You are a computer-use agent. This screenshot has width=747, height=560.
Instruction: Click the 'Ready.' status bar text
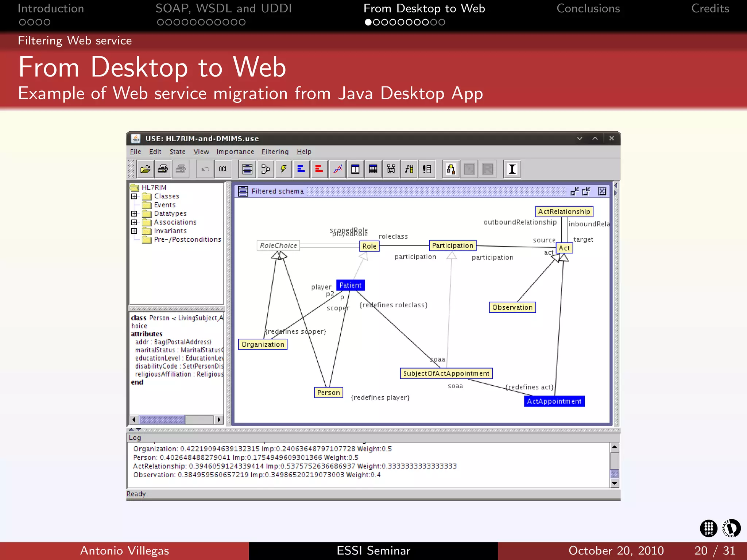click(137, 494)
